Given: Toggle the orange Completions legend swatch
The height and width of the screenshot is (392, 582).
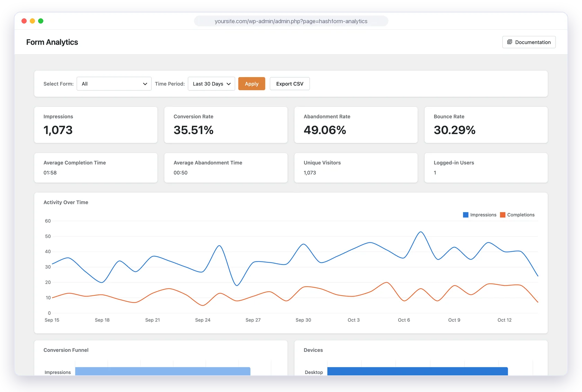Looking at the screenshot, I should [x=503, y=215].
